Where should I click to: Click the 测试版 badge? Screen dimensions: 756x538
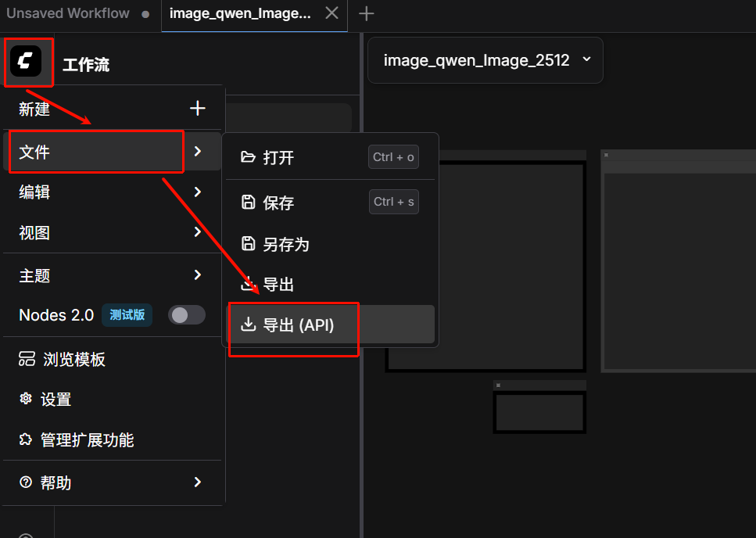tap(127, 315)
